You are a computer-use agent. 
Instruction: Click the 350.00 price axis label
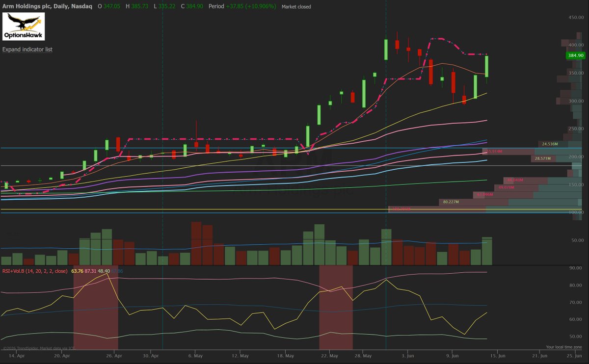coord(575,73)
